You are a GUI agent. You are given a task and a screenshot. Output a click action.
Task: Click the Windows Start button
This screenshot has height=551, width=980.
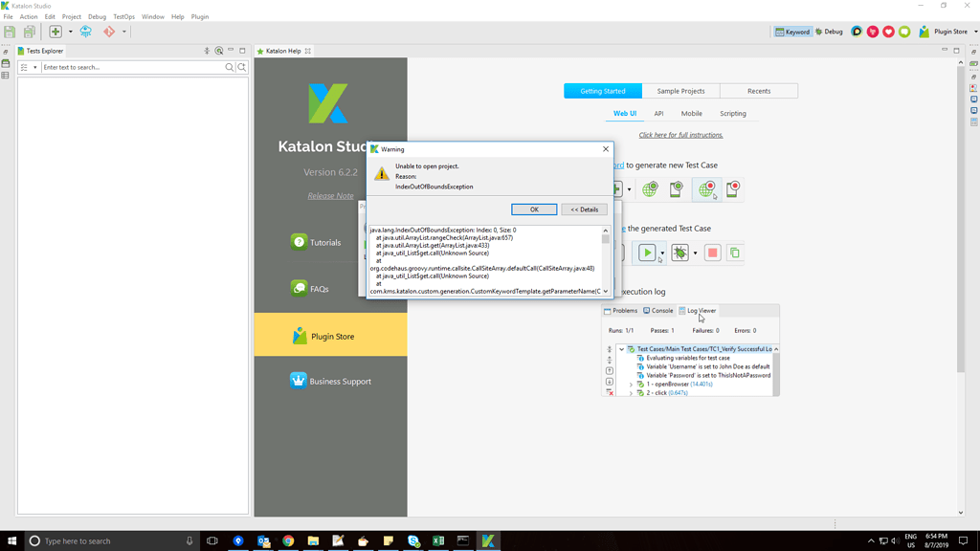11,541
